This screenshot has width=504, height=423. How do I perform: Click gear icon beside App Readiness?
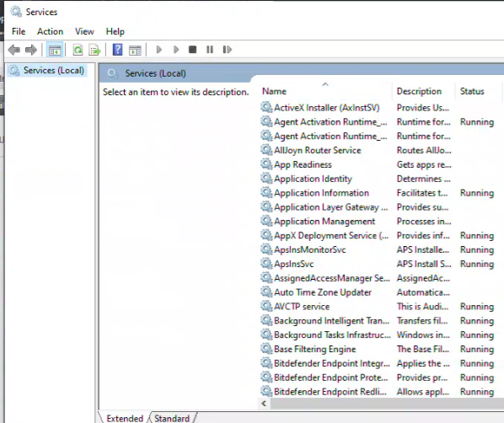[x=266, y=164]
